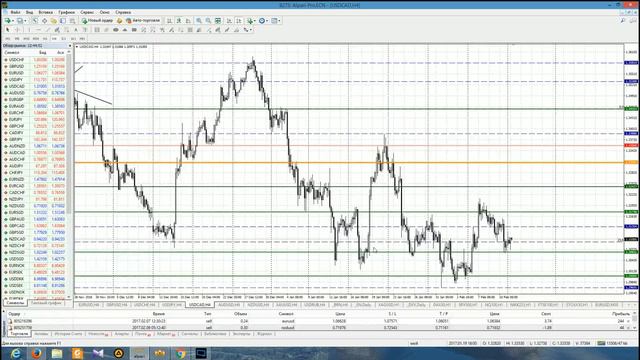Switch to W1 timeframe
The image size is (640, 360).
(x=73, y=38)
